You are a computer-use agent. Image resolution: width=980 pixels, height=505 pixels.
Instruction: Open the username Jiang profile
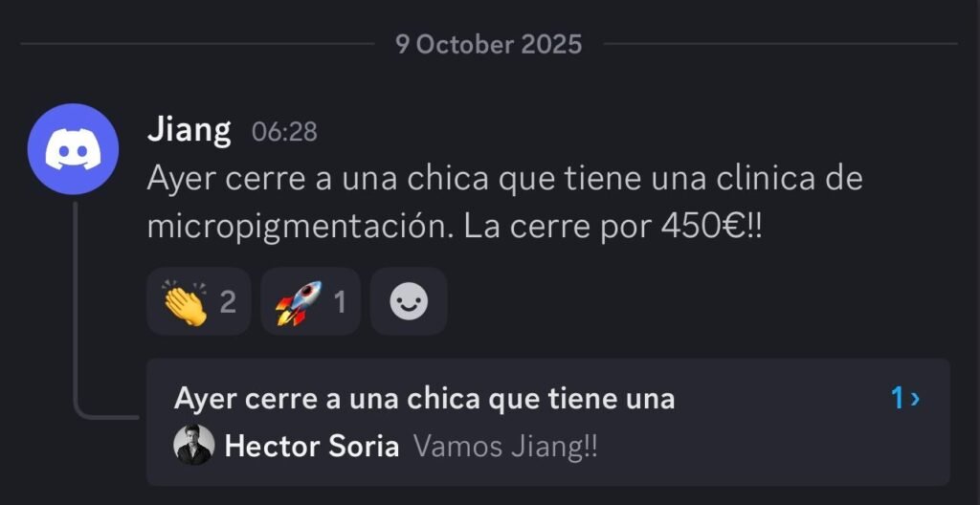click(189, 131)
